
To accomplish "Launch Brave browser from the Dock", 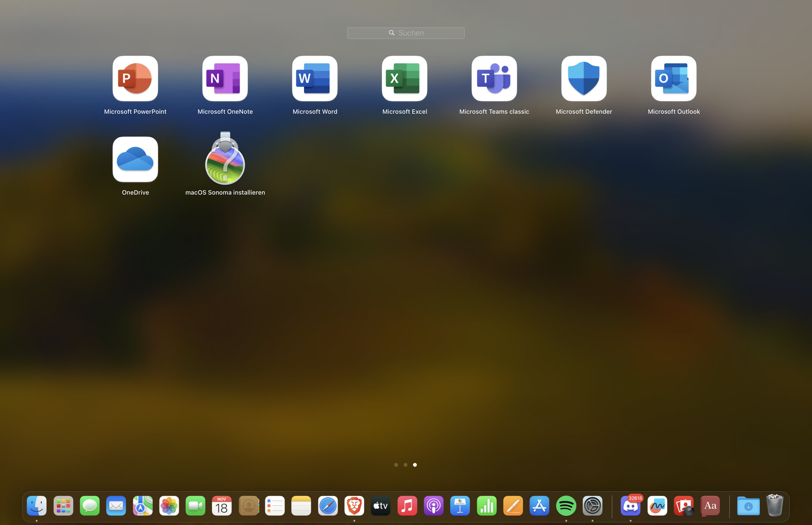I will point(354,506).
